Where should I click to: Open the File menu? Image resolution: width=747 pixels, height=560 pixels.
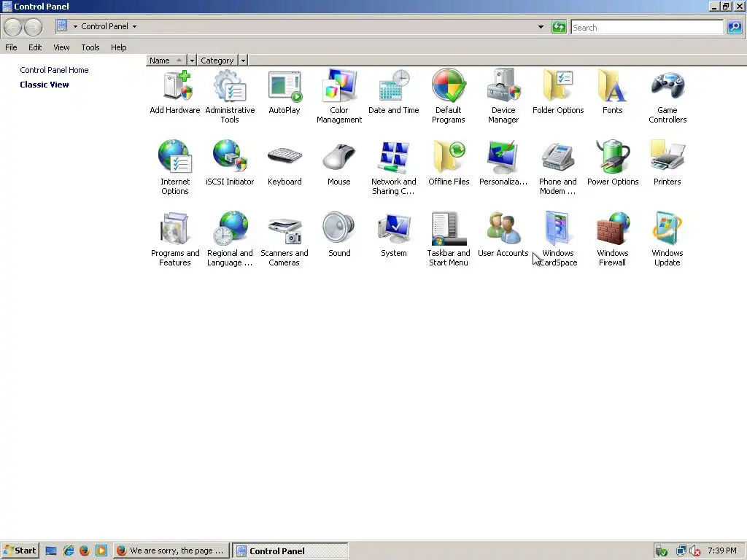click(11, 47)
